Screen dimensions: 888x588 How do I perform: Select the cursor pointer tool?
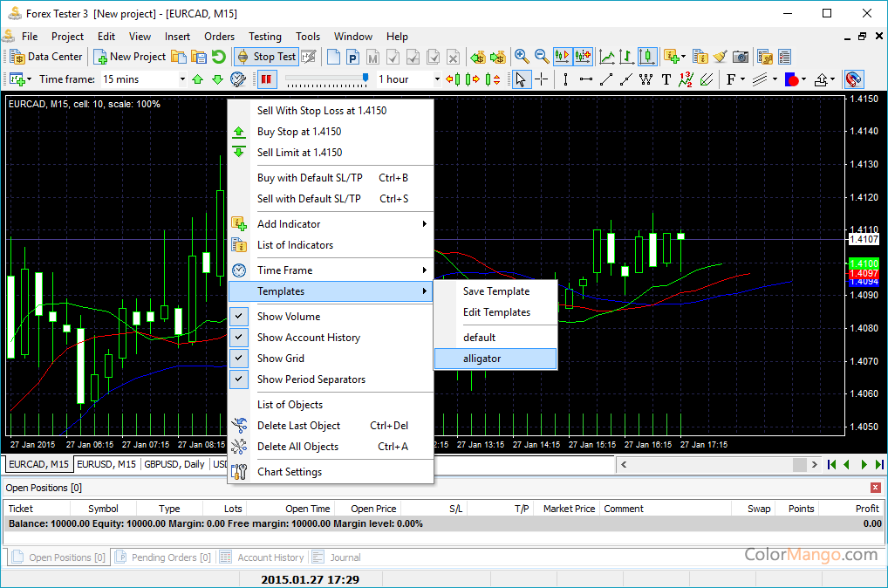coord(521,79)
